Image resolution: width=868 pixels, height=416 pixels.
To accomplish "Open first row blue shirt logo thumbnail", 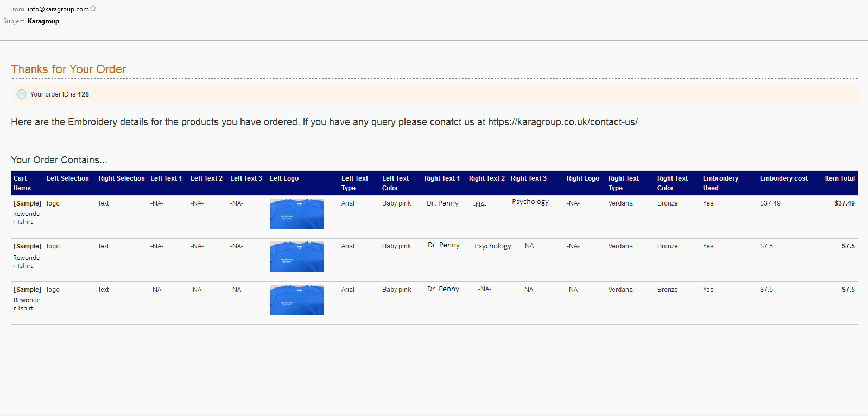I will pos(297,214).
